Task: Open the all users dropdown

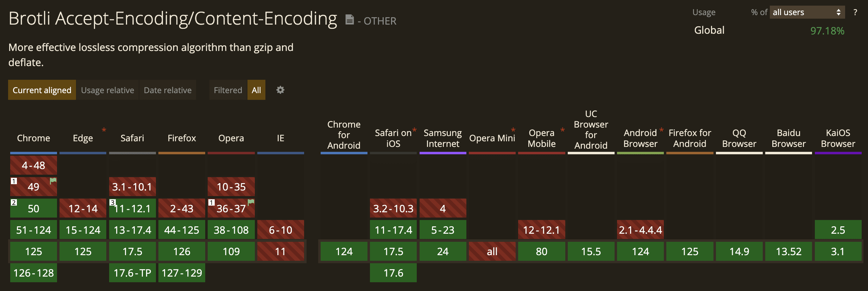Action: click(807, 12)
